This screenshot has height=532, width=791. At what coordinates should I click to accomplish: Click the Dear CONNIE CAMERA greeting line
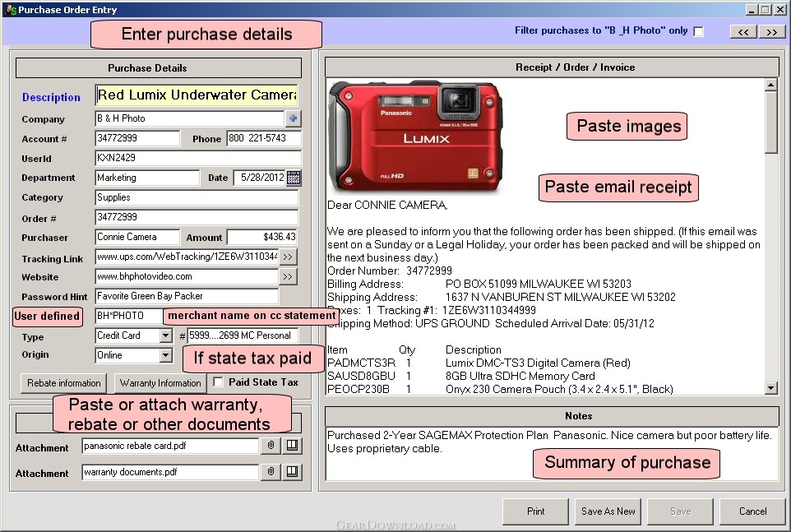pyautogui.click(x=387, y=206)
